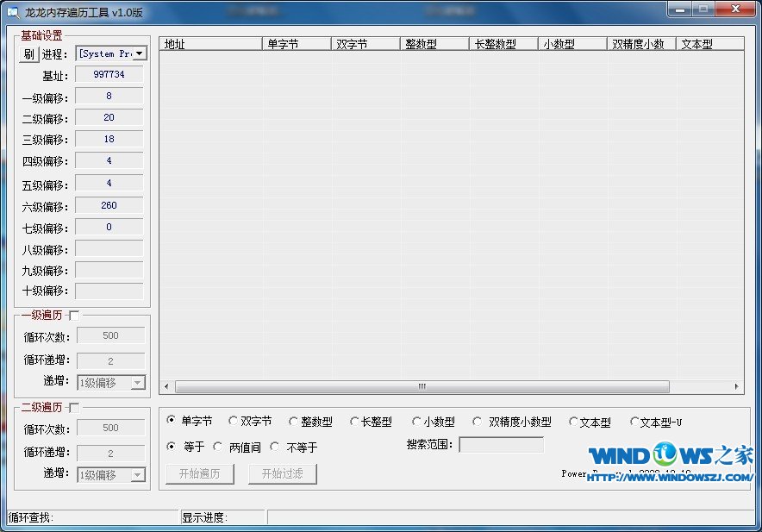Click the 六级偏移 offset field
This screenshot has width=762, height=532.
[x=109, y=205]
